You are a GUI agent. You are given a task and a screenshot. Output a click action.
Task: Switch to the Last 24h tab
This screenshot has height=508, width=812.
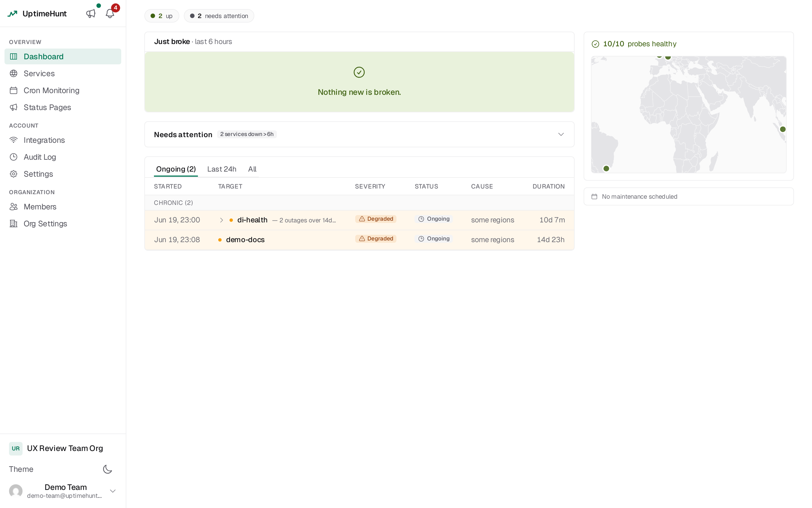tap(222, 169)
